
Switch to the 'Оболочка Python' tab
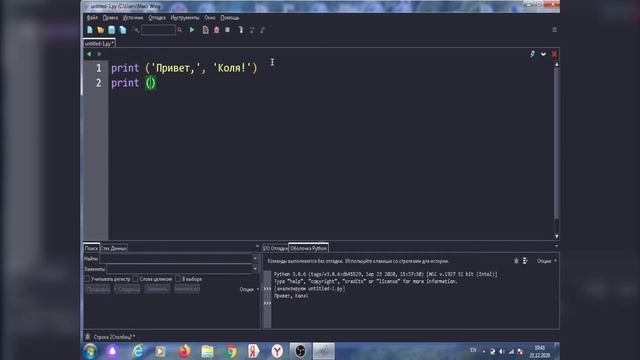(309, 248)
